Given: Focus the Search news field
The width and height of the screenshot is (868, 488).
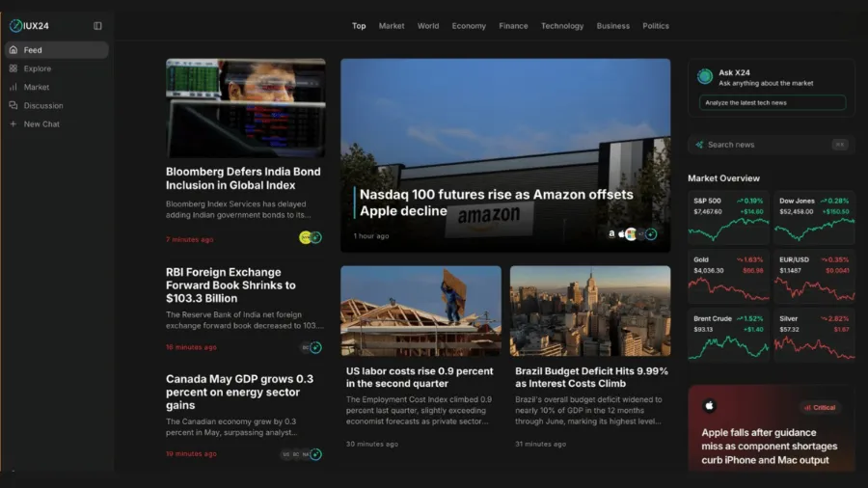Looking at the screenshot, I should point(772,145).
